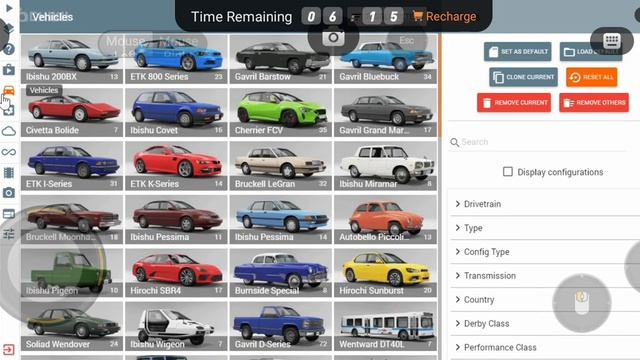
Task: Click the orange Reset All button
Action: (591, 77)
